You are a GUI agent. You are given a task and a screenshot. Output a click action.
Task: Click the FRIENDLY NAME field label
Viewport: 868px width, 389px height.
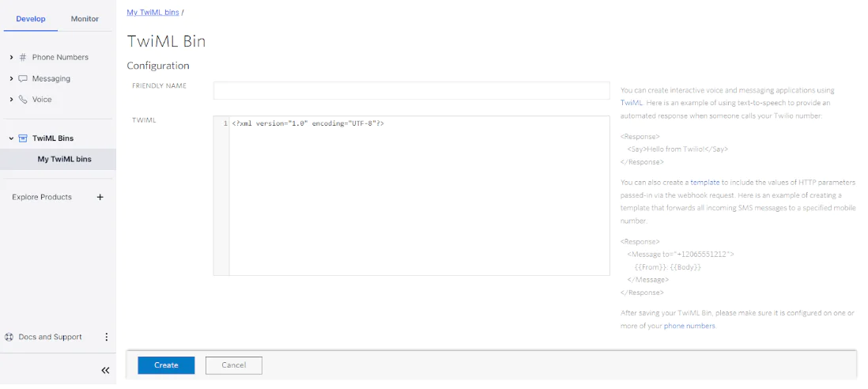(160, 85)
